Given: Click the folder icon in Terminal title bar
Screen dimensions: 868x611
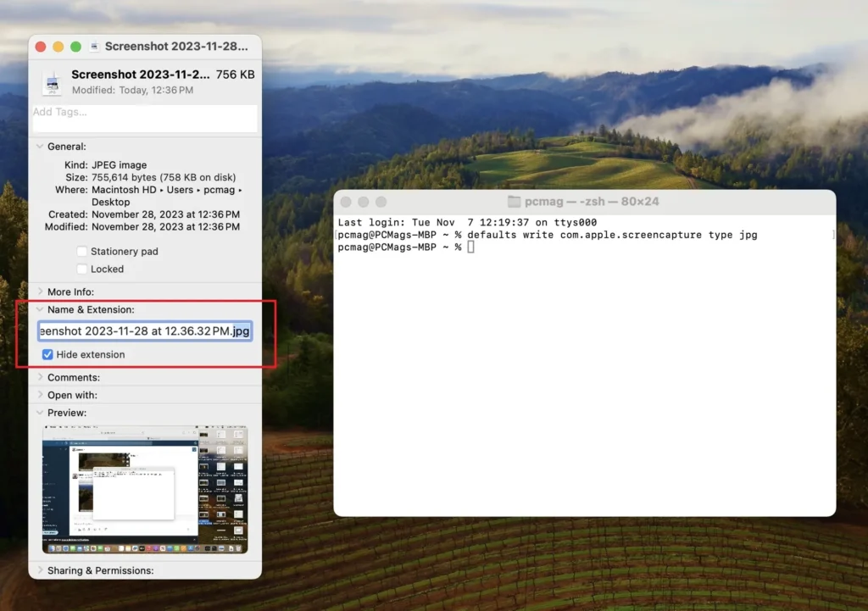Looking at the screenshot, I should (x=514, y=202).
